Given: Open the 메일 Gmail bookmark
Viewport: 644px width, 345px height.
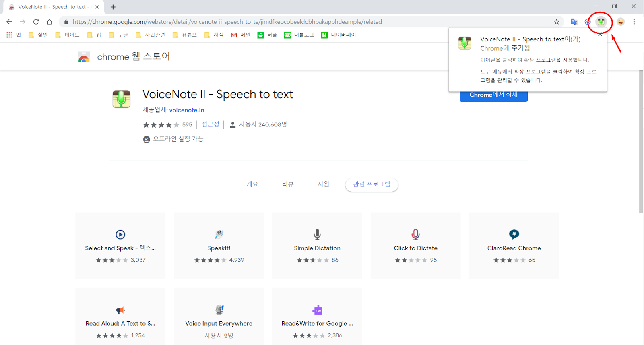Looking at the screenshot, I should pyautogui.click(x=240, y=35).
